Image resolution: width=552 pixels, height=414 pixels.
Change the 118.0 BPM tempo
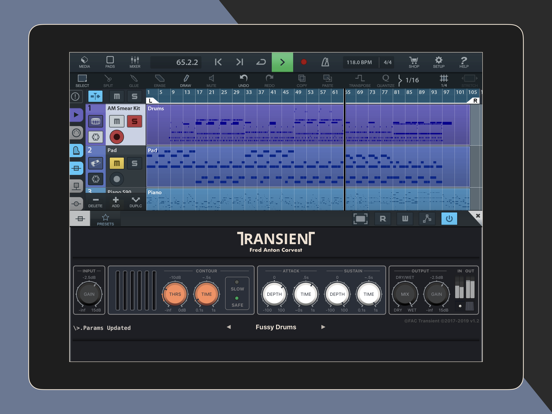pyautogui.click(x=359, y=62)
